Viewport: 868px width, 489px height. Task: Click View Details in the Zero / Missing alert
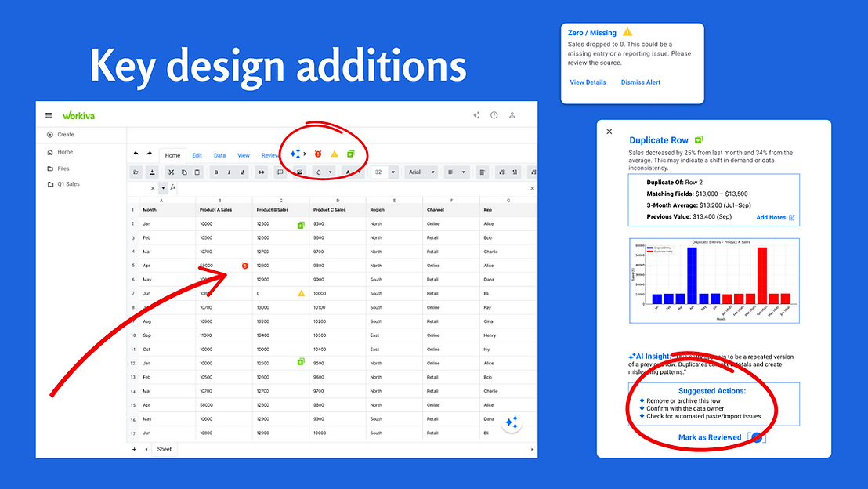coord(588,82)
